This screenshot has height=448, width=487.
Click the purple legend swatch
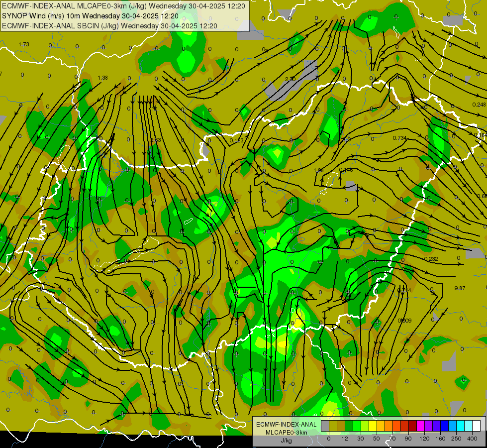pyautogui.click(x=429, y=426)
